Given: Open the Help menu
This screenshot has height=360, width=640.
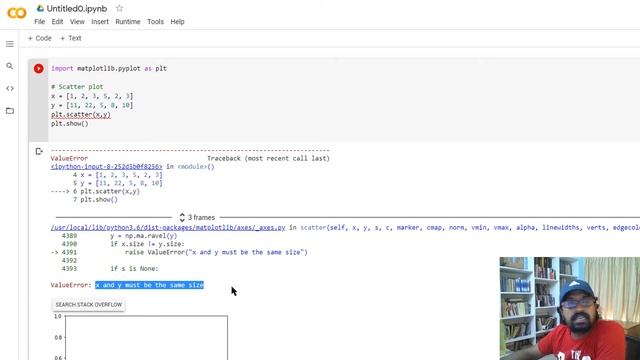Looking at the screenshot, I should pyautogui.click(x=177, y=22).
